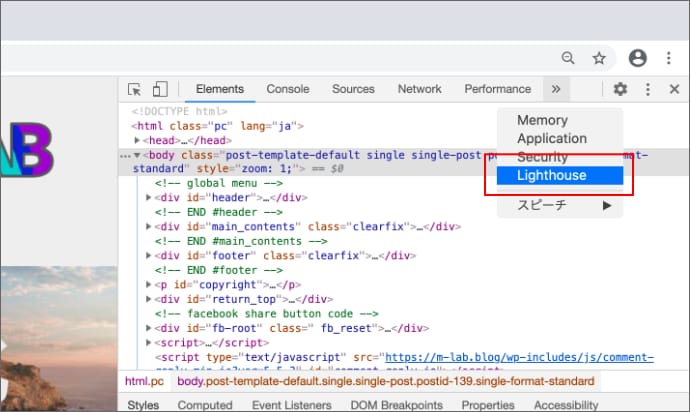Choose Memory in the overflow menu
The height and width of the screenshot is (412, 690).
point(542,121)
